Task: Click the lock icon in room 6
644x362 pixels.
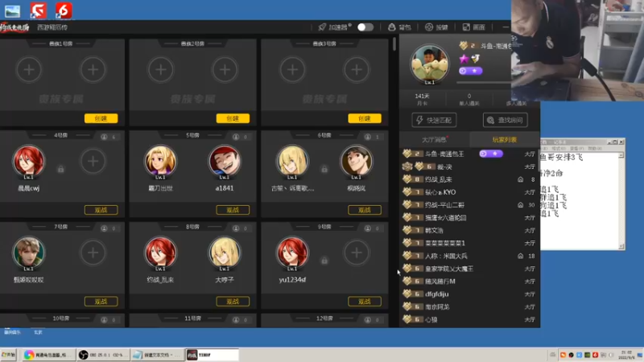Action: point(324,169)
